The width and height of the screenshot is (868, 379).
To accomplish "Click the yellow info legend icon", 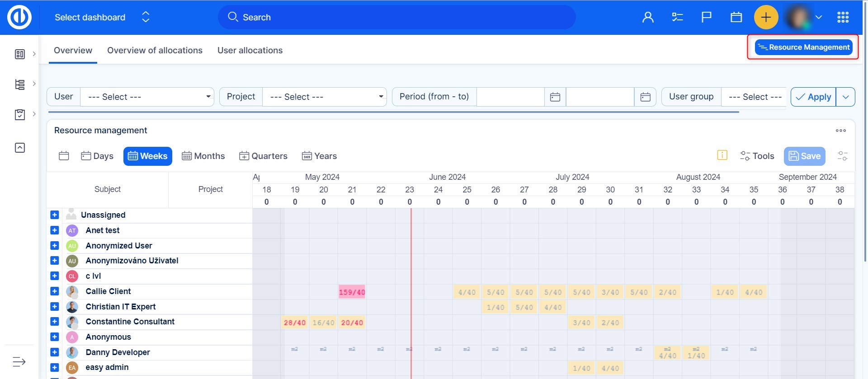I will coord(722,155).
